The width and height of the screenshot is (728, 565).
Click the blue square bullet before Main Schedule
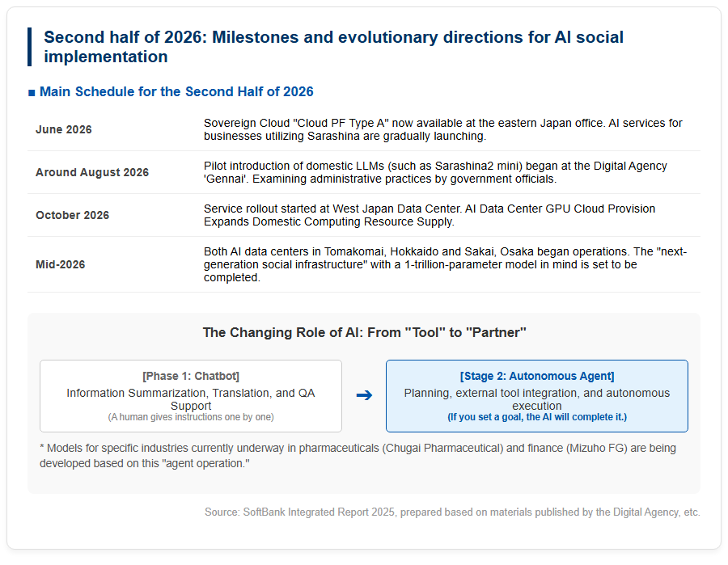(32, 93)
